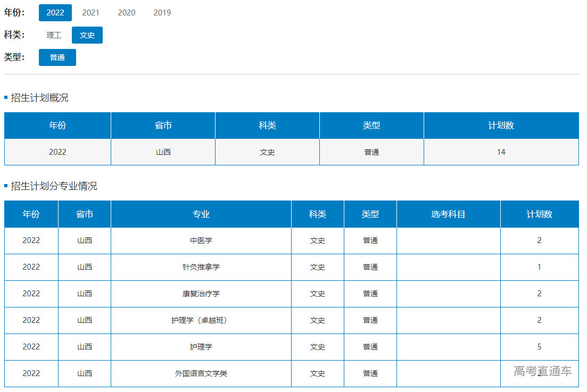Switch to year 2021
This screenshot has height=392, width=587.
coord(90,13)
